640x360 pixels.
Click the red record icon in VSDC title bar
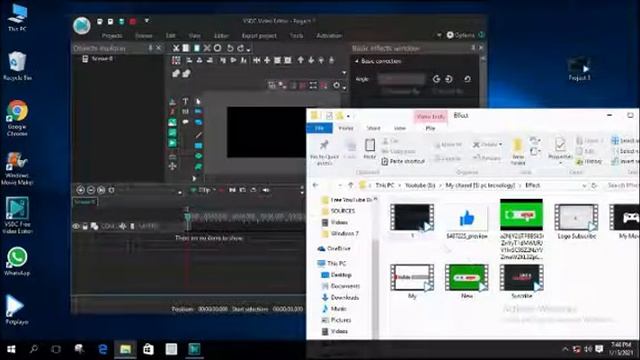click(x=133, y=21)
